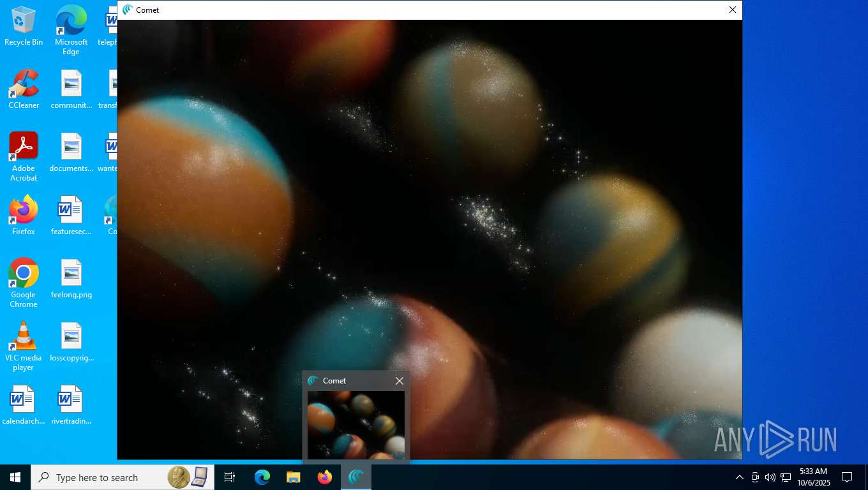Image resolution: width=868 pixels, height=490 pixels.
Task: Open Adobe Acrobat desktop shortcut
Action: [24, 157]
